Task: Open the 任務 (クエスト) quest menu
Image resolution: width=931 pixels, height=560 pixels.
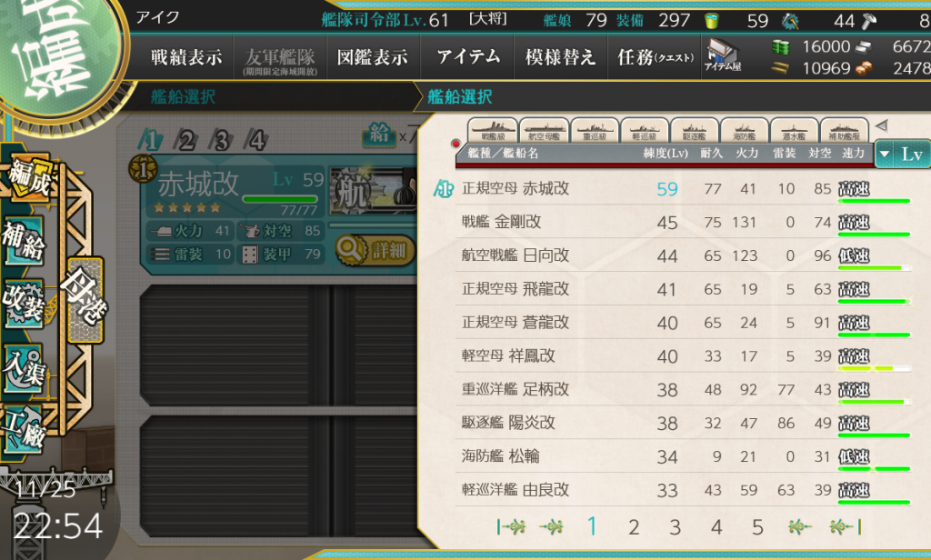Action: [655, 57]
